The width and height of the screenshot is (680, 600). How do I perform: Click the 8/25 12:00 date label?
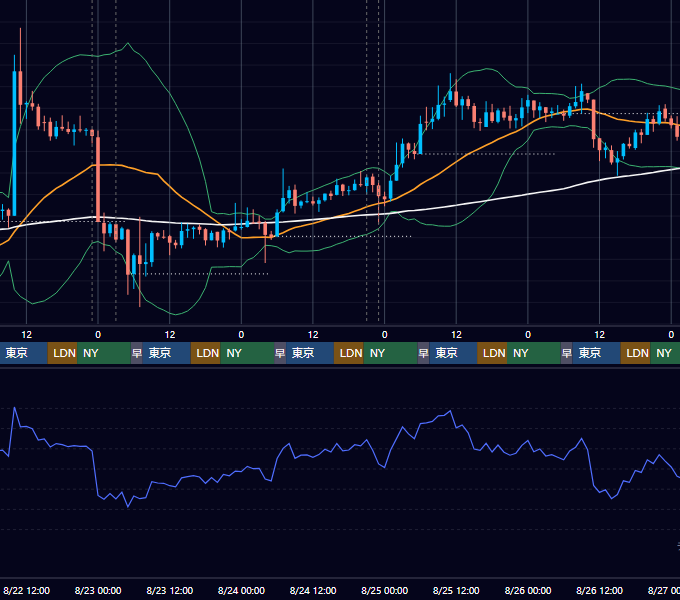(x=456, y=590)
